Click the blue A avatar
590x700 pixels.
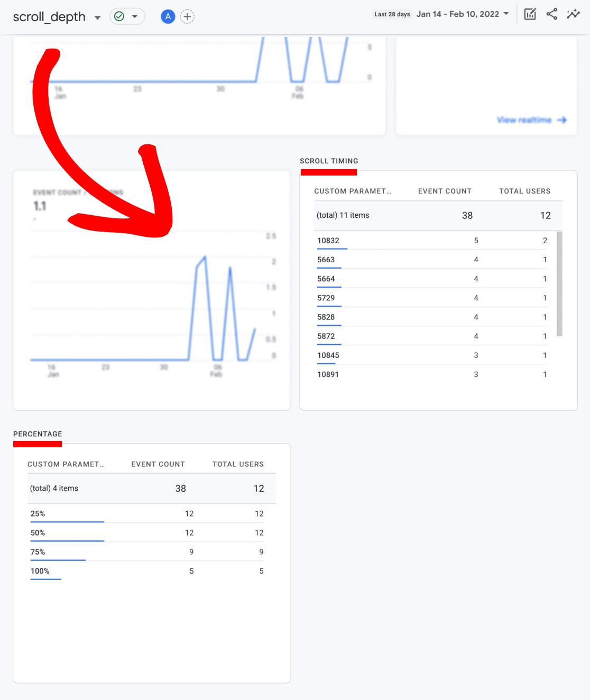168,16
